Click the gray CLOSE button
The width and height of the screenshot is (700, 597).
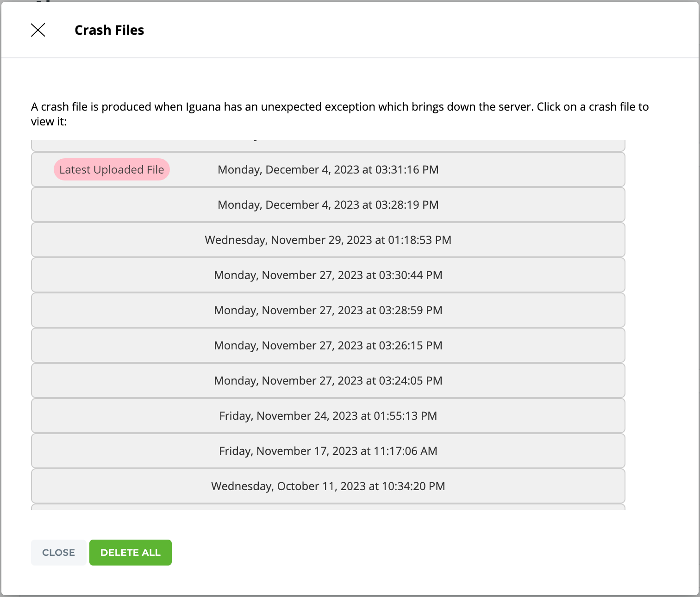pos(58,553)
